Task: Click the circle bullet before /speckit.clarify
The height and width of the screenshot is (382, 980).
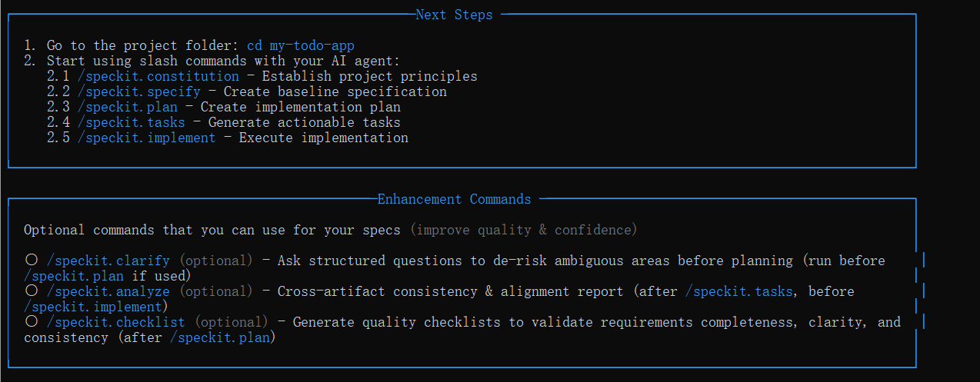Action: pyautogui.click(x=32, y=261)
